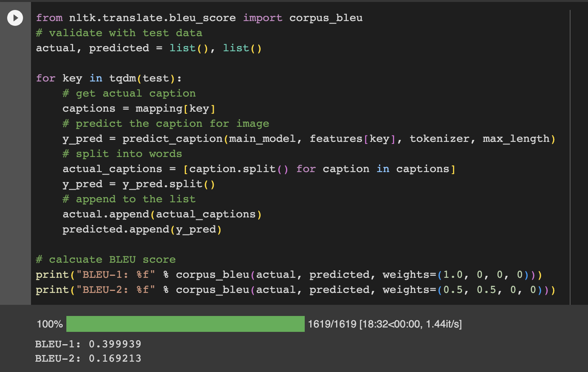Click the "# get actual caption" comment
588x372 pixels.
(x=129, y=93)
